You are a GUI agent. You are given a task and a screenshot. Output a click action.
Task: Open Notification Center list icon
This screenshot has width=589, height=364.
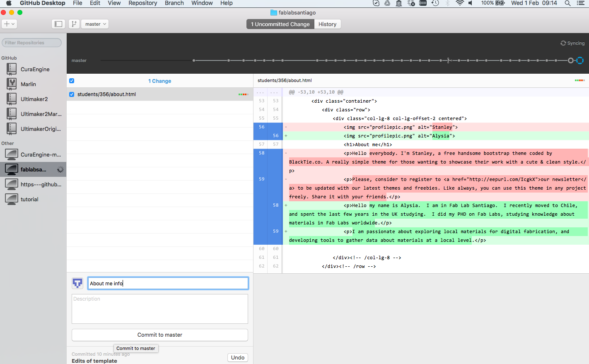580,3
